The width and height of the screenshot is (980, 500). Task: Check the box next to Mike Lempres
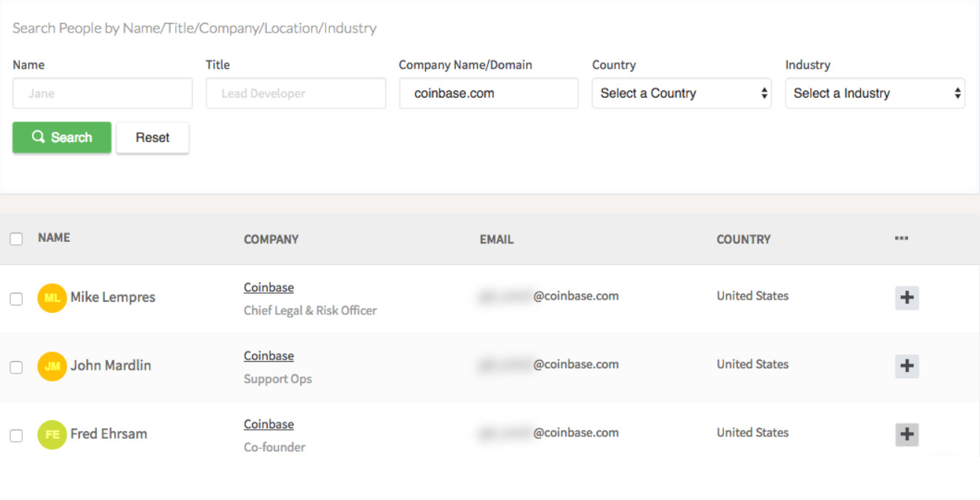[16, 299]
